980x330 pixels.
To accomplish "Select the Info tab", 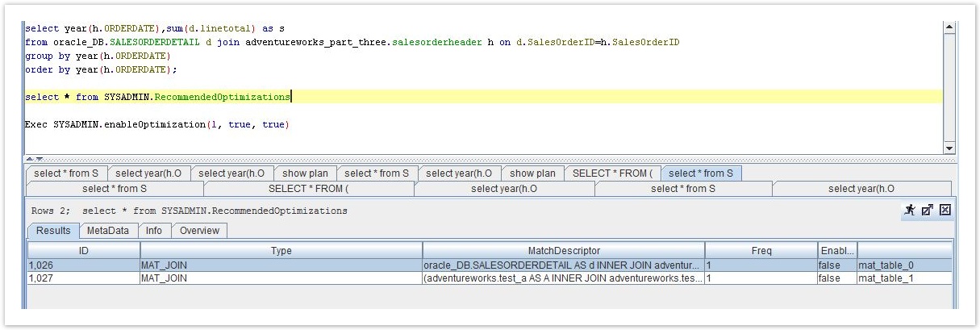I will [153, 231].
